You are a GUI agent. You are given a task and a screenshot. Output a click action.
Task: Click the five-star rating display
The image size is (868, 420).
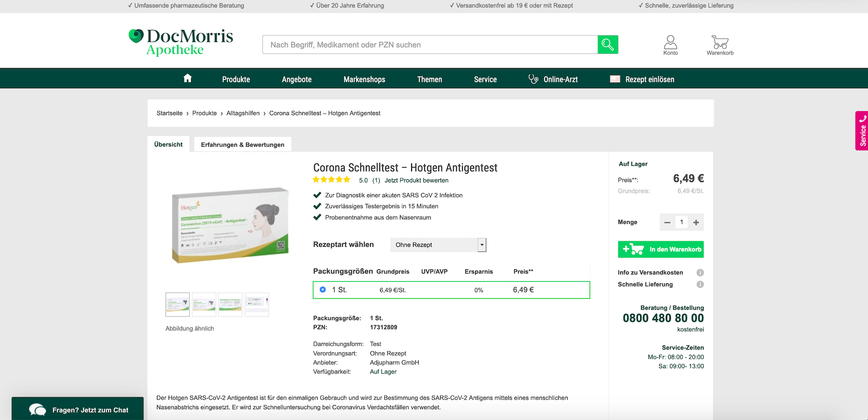pos(331,180)
